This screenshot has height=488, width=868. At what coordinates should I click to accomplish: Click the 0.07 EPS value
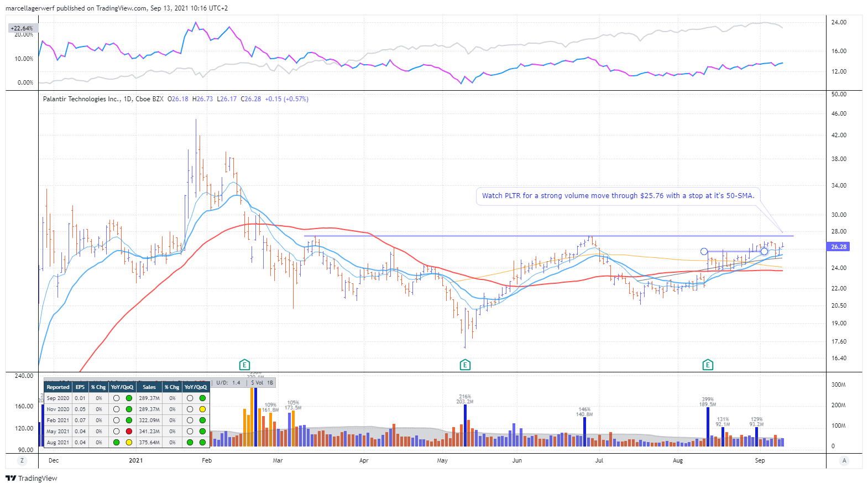80,420
